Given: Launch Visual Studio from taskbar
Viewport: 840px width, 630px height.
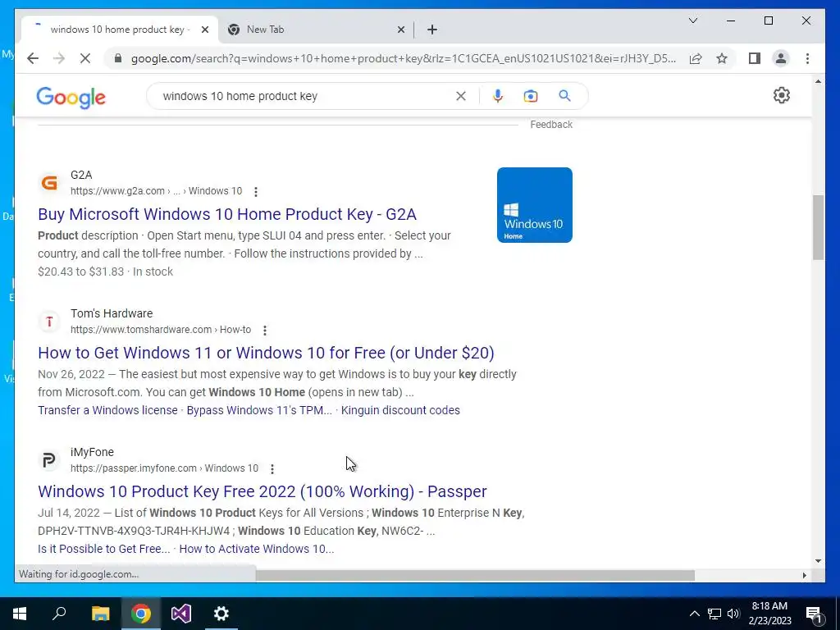Looking at the screenshot, I should click(x=181, y=614).
